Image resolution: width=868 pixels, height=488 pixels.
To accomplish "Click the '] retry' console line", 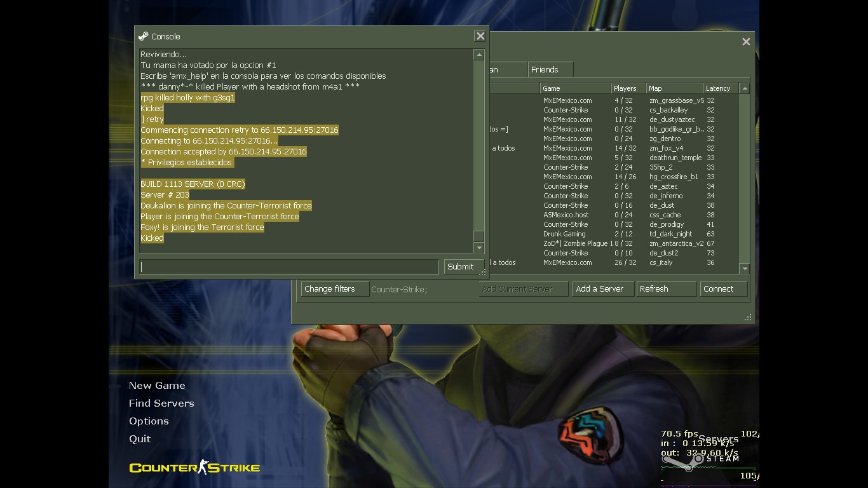I will tap(153, 119).
